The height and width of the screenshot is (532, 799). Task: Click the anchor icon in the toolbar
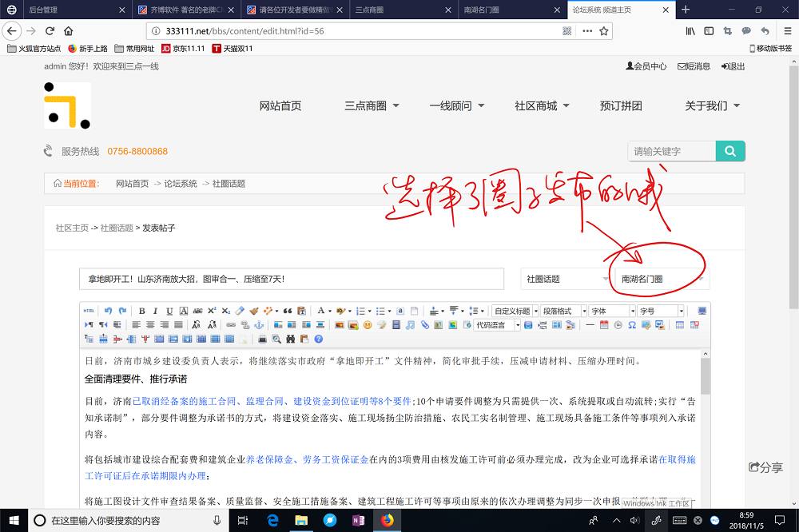pyautogui.click(x=258, y=325)
